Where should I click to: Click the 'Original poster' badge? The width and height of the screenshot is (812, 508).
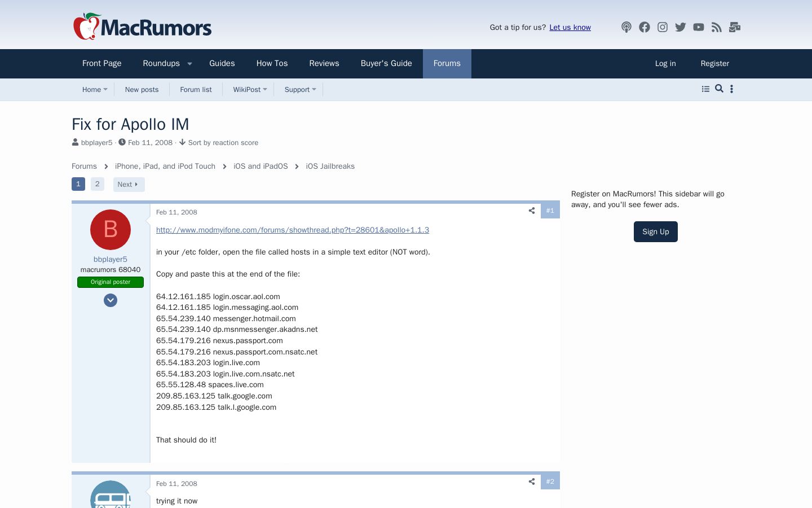coord(111,282)
